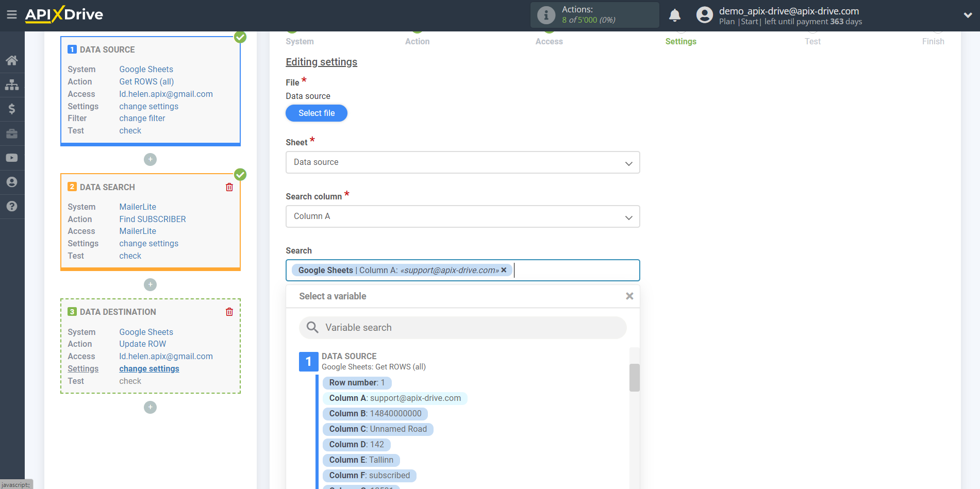The height and width of the screenshot is (489, 980).
Task: Select the Row number: 1 variable
Action: click(x=357, y=383)
